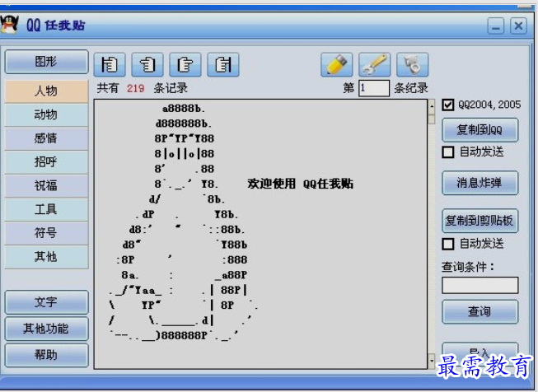Viewport: 538px width, 392px height.
Task: Close the QQ任我贴 window
Action: click(518, 26)
